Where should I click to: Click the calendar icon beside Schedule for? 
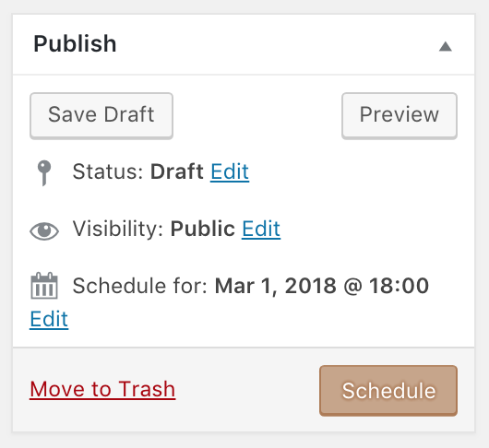coord(44,286)
